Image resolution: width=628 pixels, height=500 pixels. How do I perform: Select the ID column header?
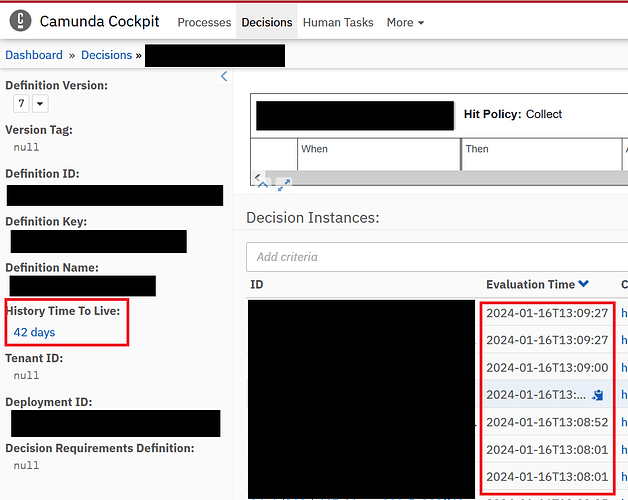click(257, 284)
